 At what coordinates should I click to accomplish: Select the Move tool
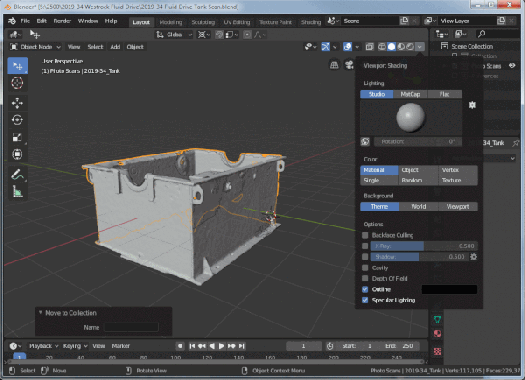click(17, 103)
